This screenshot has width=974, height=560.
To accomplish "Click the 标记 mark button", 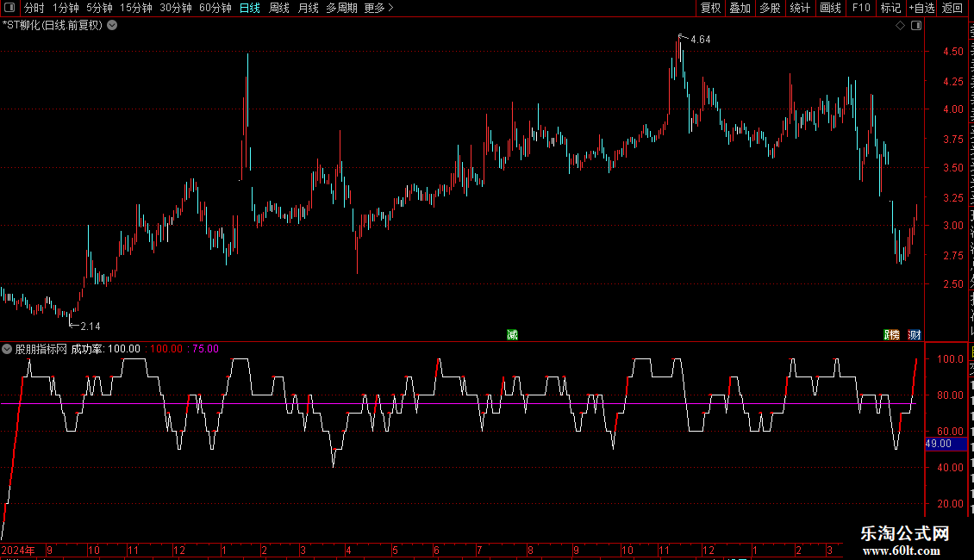I will tap(890, 8).
